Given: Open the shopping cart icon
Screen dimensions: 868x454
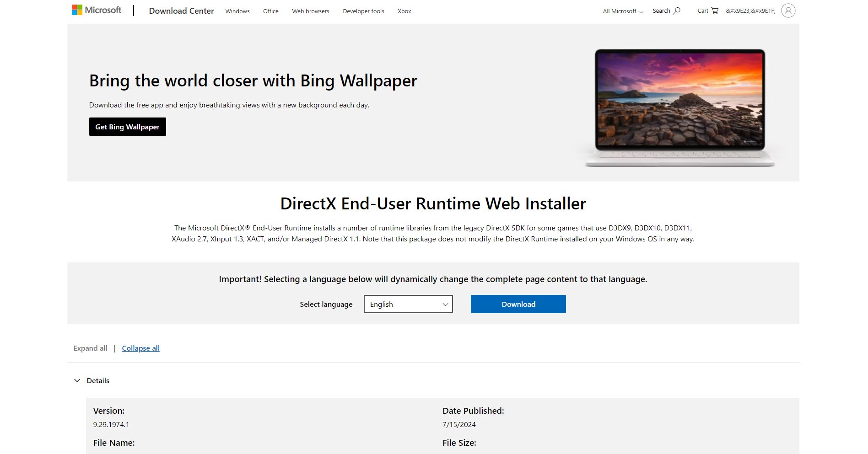Looking at the screenshot, I should pyautogui.click(x=715, y=11).
